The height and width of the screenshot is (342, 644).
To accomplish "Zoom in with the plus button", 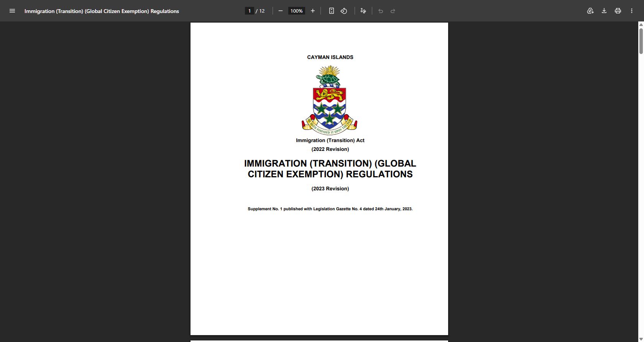I will point(313,11).
